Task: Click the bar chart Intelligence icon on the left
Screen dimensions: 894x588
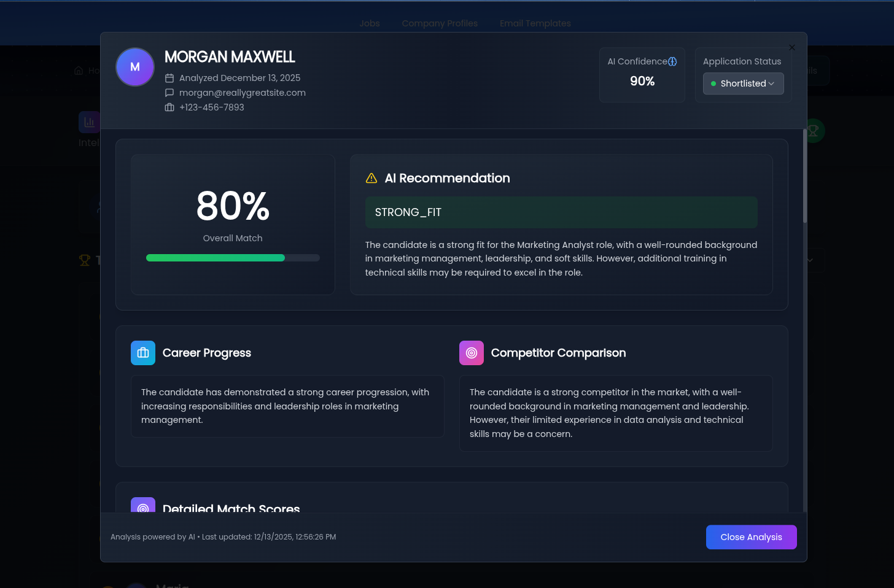Action: [90, 122]
